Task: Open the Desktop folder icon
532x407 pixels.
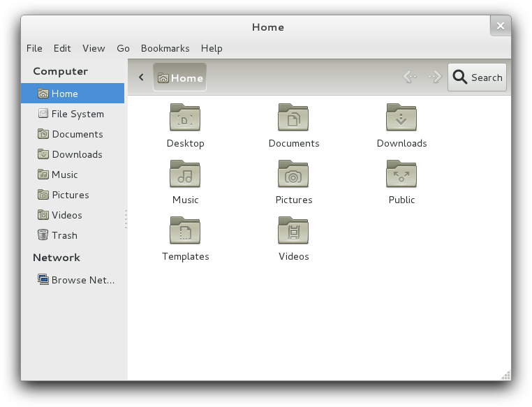Action: click(185, 117)
